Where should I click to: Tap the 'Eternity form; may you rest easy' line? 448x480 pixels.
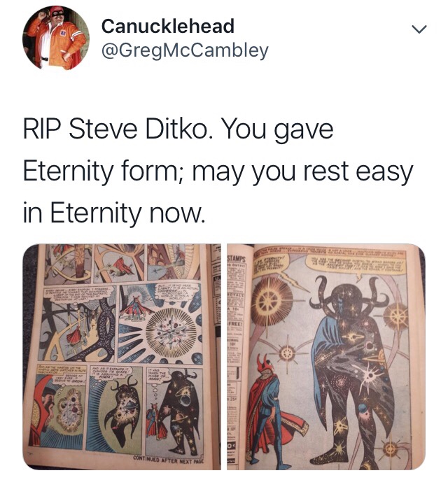click(218, 171)
